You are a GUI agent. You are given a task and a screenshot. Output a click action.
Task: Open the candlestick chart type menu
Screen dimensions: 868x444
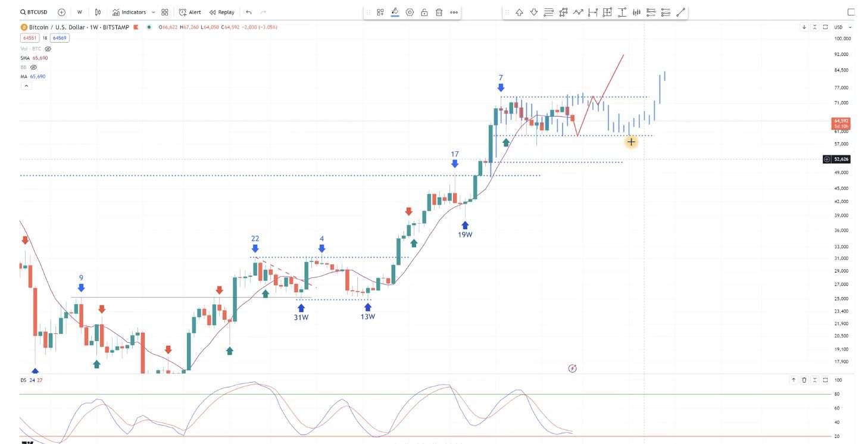click(98, 12)
